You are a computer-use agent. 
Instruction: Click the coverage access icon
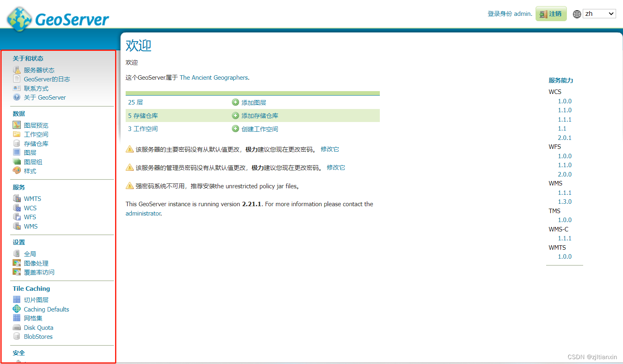(17, 272)
